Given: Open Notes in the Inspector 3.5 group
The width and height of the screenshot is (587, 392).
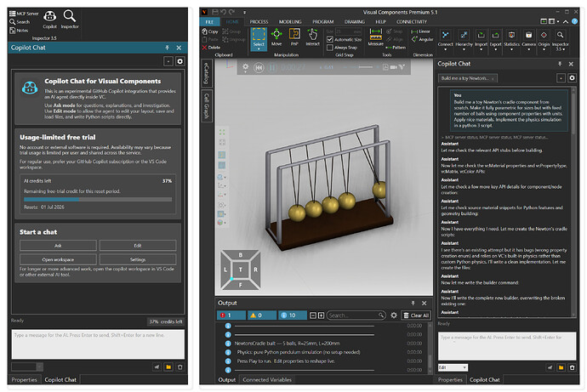Looking at the screenshot, I should (x=19, y=31).
